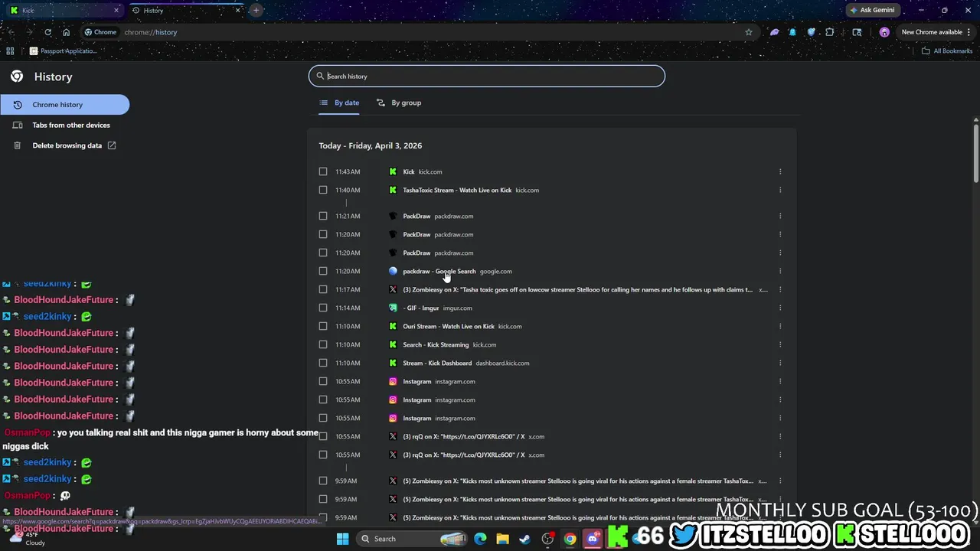Open the Imgur favicon on GIF entry
This screenshot has height=551, width=980.
393,308
